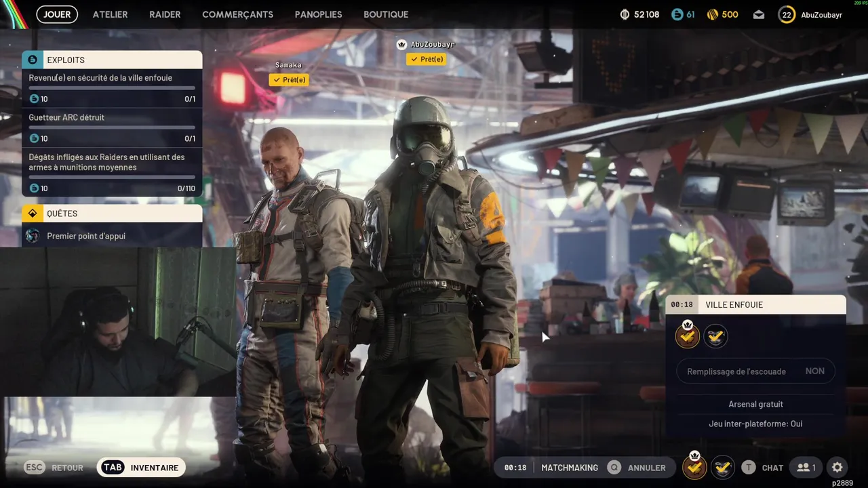Click the EXPLOITS panel header icon

tap(33, 60)
